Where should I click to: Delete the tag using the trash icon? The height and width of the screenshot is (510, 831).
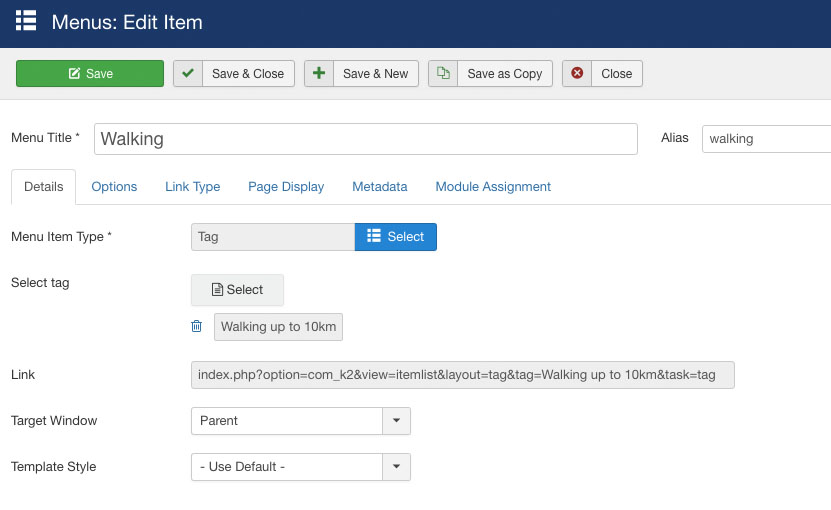(197, 326)
